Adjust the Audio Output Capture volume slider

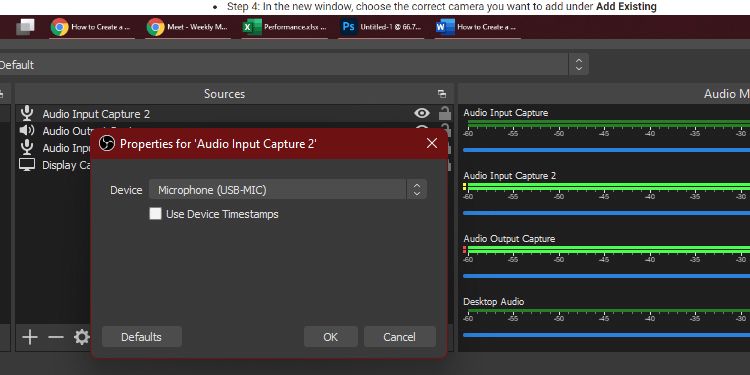606,276
